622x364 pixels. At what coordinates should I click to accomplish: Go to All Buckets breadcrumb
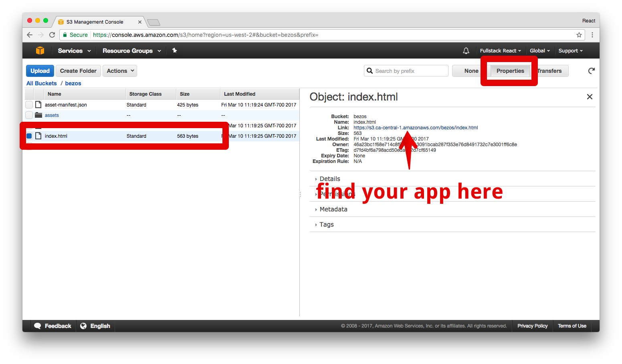[x=42, y=83]
